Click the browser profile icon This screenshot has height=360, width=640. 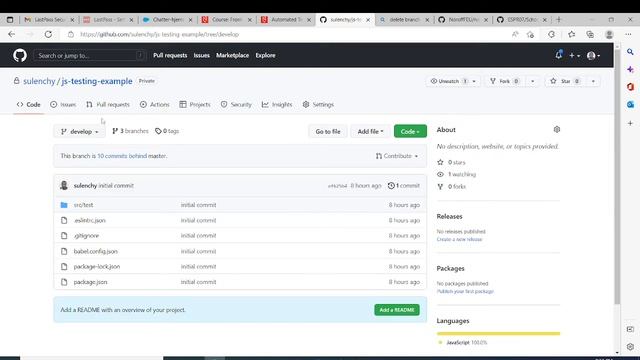609,34
